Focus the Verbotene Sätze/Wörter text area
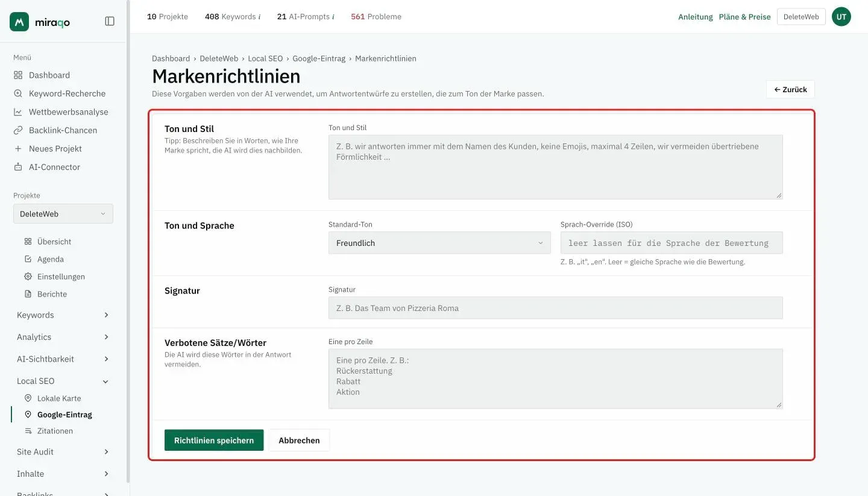The image size is (868, 496). pyautogui.click(x=555, y=378)
